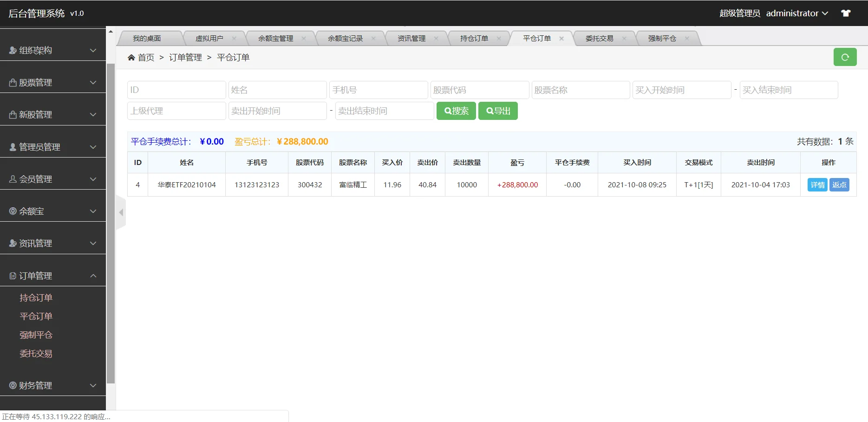The image size is (868, 422).
Task: Click the 股票管理 briefcase icon
Action: (12, 82)
